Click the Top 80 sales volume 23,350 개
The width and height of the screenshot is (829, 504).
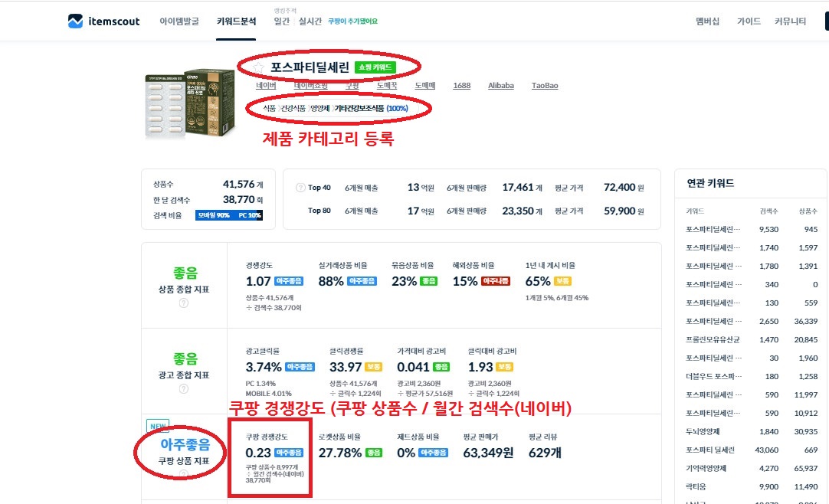523,211
